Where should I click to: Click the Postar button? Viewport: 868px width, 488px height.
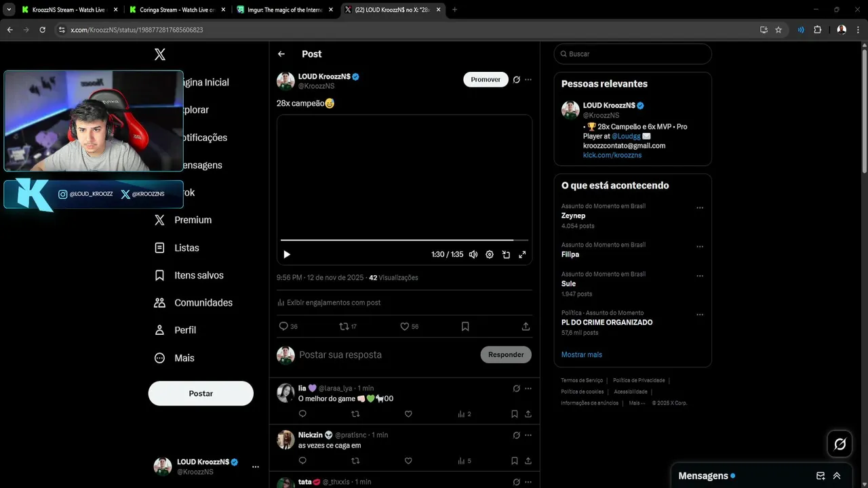(x=201, y=393)
